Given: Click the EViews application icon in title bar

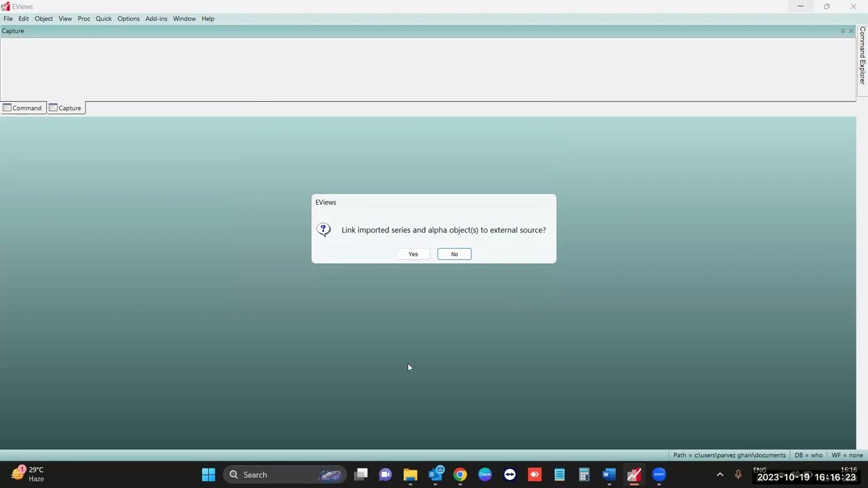Looking at the screenshot, I should pos(5,6).
